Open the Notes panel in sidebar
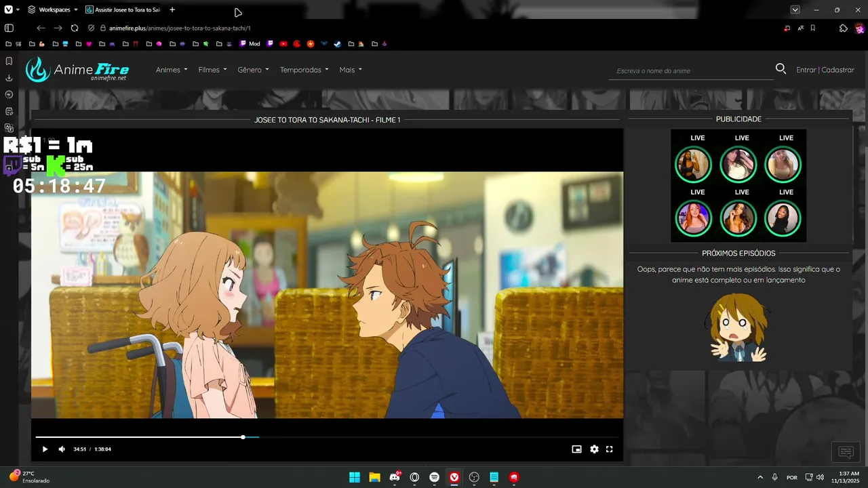The width and height of the screenshot is (868, 488). (9, 111)
